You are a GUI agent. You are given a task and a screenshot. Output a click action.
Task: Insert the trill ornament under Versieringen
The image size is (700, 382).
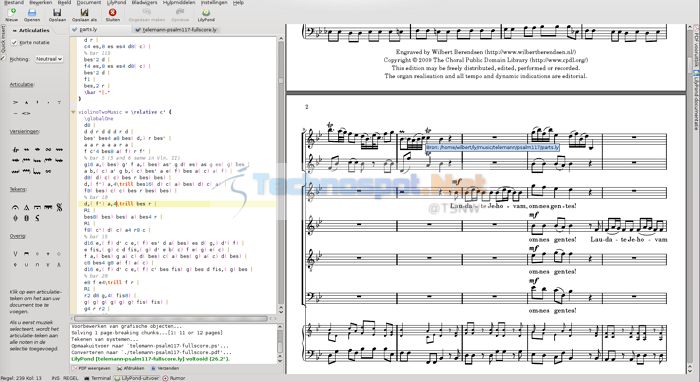(x=16, y=149)
